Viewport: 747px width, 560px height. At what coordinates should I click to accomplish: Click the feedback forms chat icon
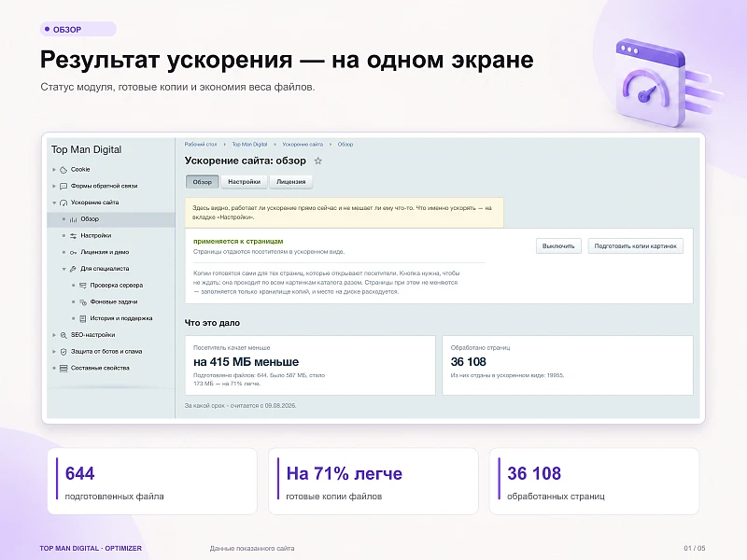[x=63, y=186]
